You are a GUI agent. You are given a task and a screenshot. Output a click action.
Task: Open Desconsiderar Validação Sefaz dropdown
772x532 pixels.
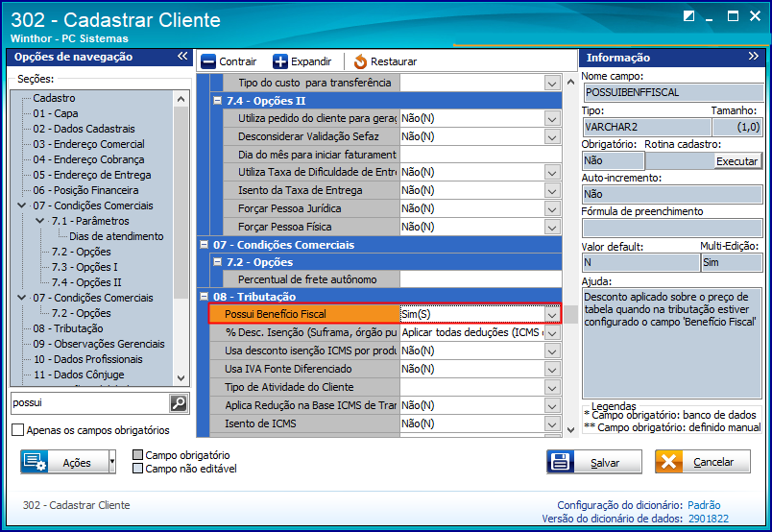[x=552, y=136]
